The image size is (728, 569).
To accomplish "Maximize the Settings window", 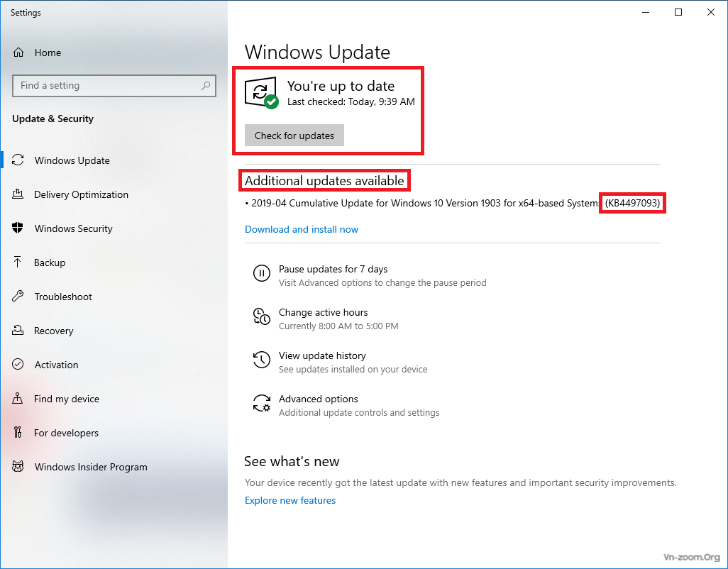I will pyautogui.click(x=678, y=13).
